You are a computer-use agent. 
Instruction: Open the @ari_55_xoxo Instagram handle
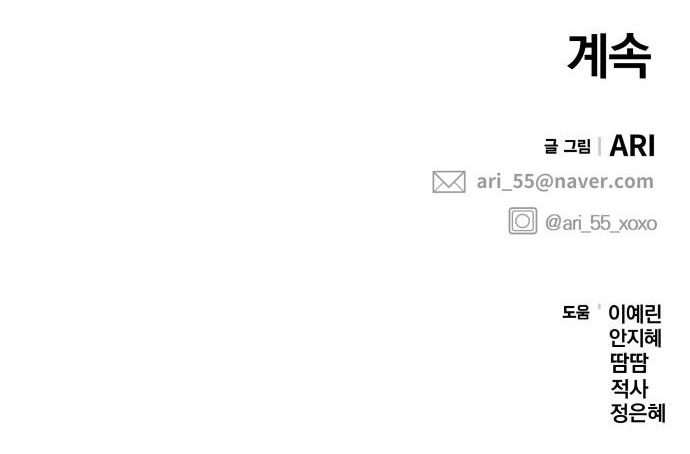click(x=600, y=223)
